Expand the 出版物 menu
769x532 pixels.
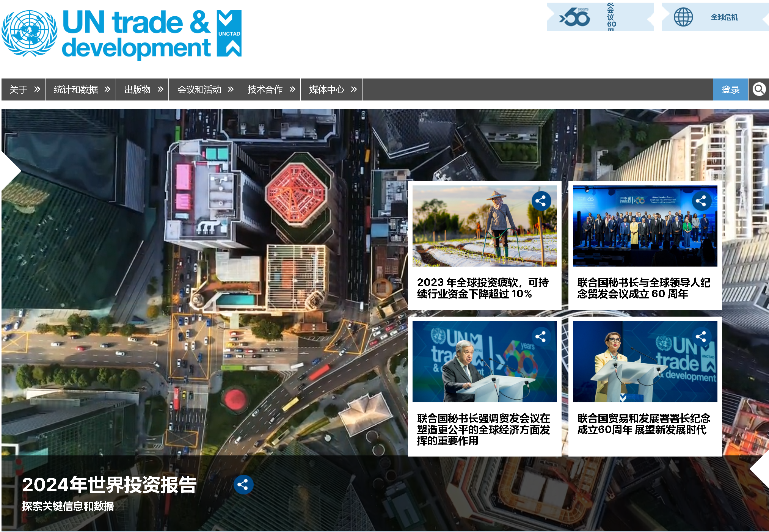point(143,89)
